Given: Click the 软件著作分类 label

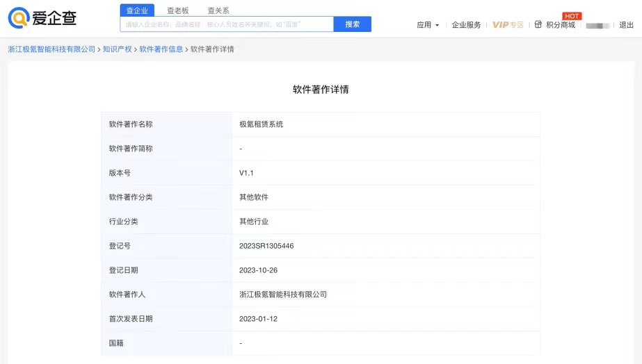Looking at the screenshot, I should pyautogui.click(x=131, y=197).
